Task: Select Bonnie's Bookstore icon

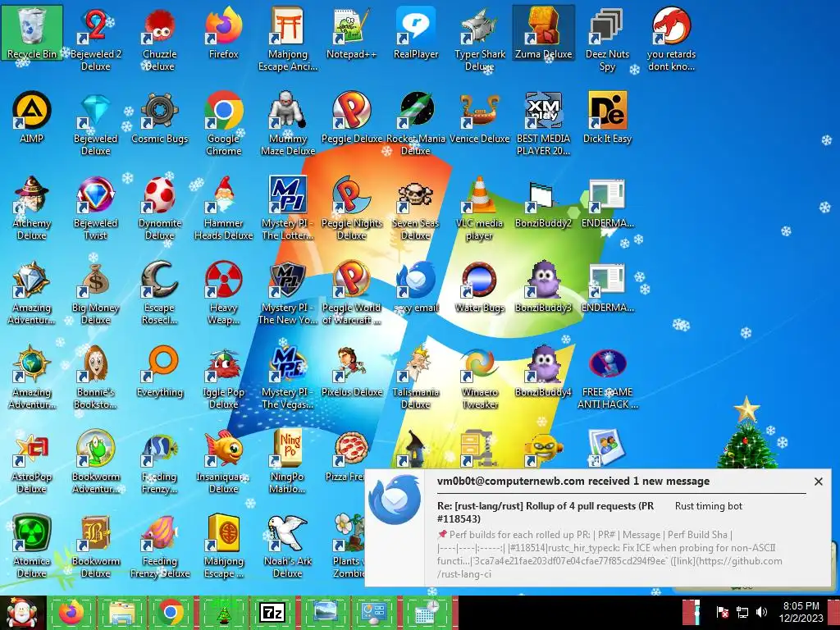Action: 95,377
